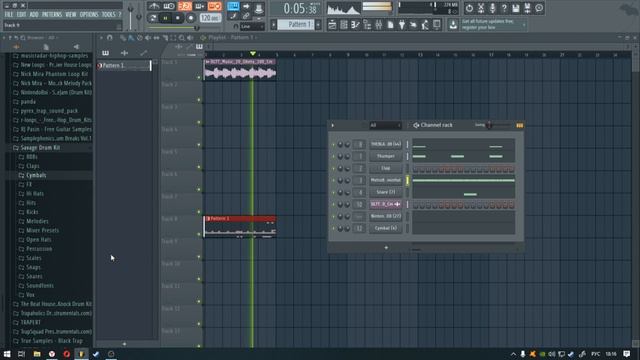Screen dimensions: 640x360
Task: Click the render audio export icon
Action: [527, 8]
